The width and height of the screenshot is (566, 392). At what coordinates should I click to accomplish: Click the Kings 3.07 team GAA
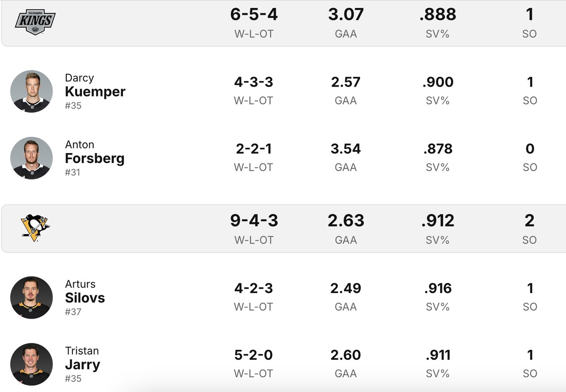[346, 15]
